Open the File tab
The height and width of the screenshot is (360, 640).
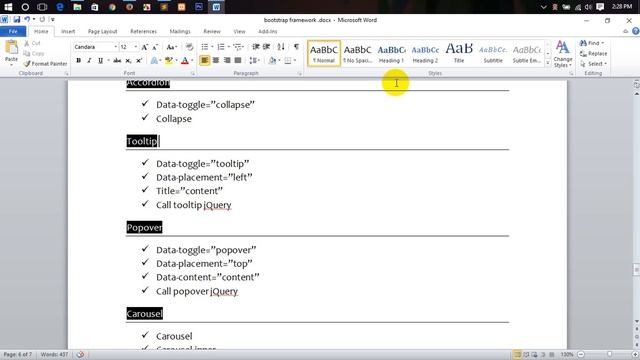(x=13, y=31)
